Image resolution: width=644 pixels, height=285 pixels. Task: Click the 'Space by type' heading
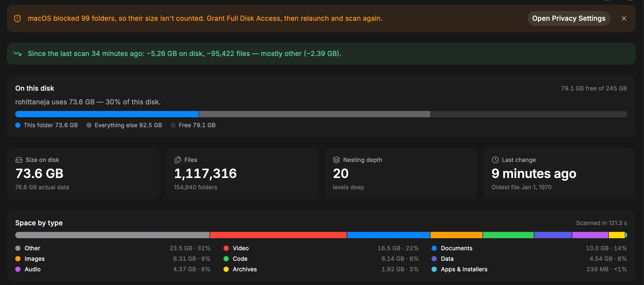(39, 223)
